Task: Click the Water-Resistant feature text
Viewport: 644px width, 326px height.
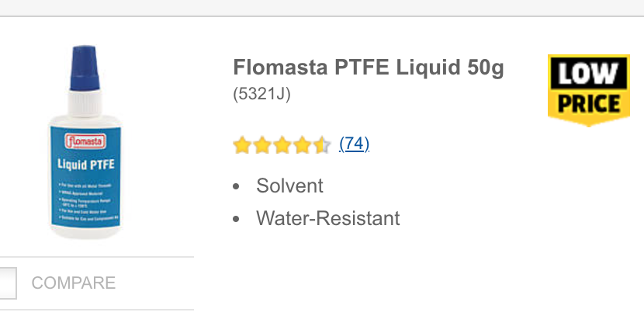Action: 328,218
